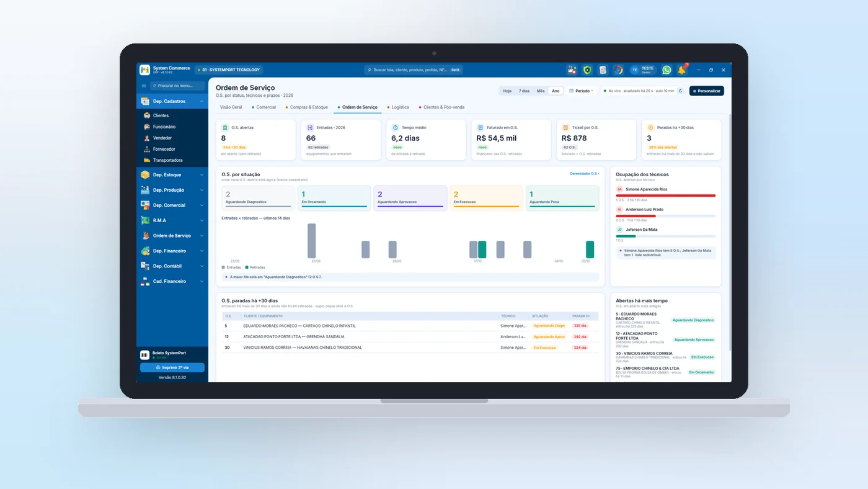
Task: Collapse Dep. Cadastros section
Action: tap(172, 101)
